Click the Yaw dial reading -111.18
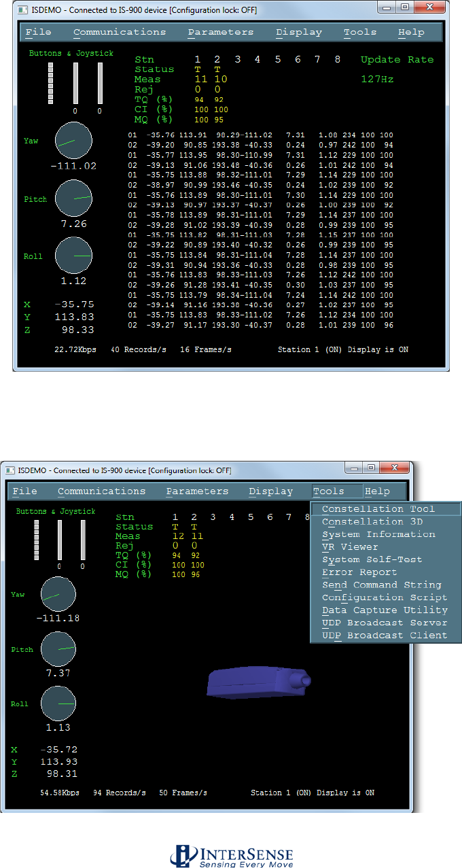The height and width of the screenshot is (868, 462). [58, 595]
